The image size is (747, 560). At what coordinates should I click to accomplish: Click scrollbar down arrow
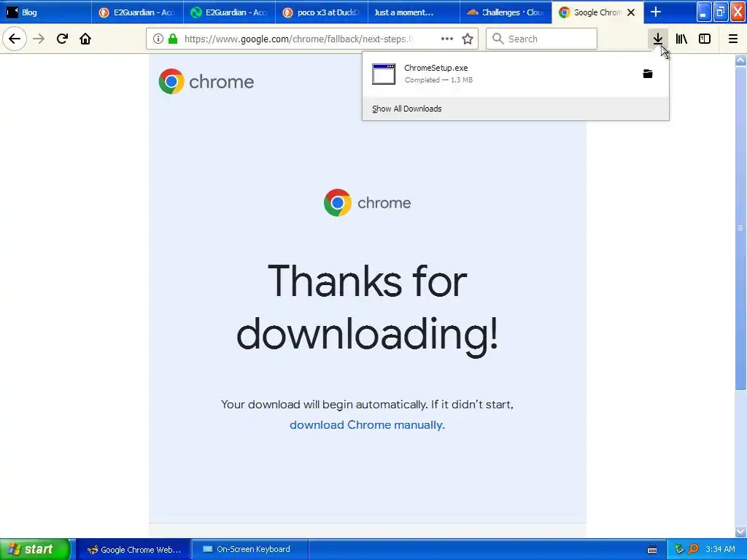(x=740, y=532)
